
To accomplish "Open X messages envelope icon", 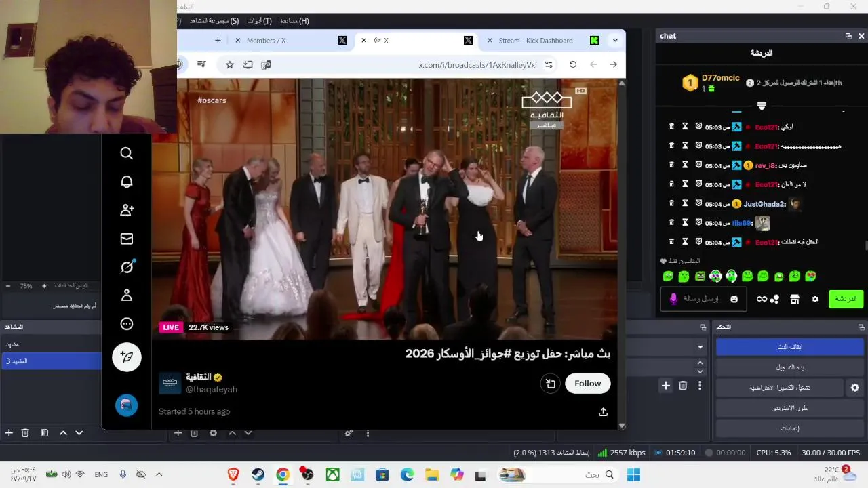I will pyautogui.click(x=127, y=239).
